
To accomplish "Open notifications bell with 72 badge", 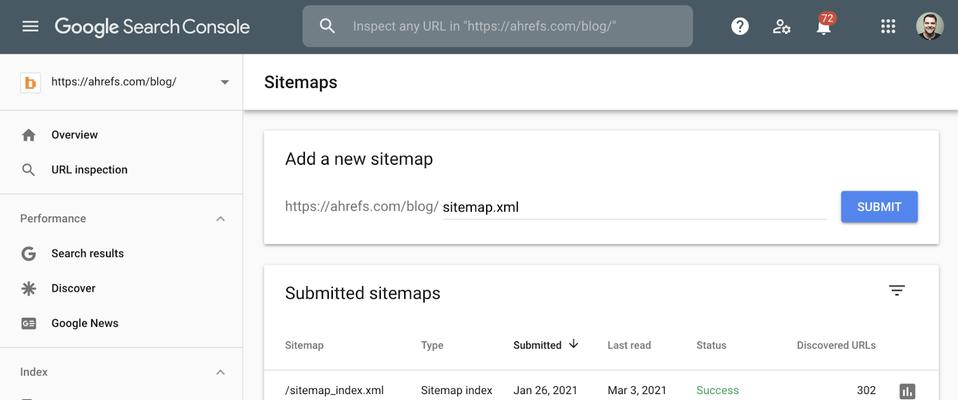I will 825,24.
